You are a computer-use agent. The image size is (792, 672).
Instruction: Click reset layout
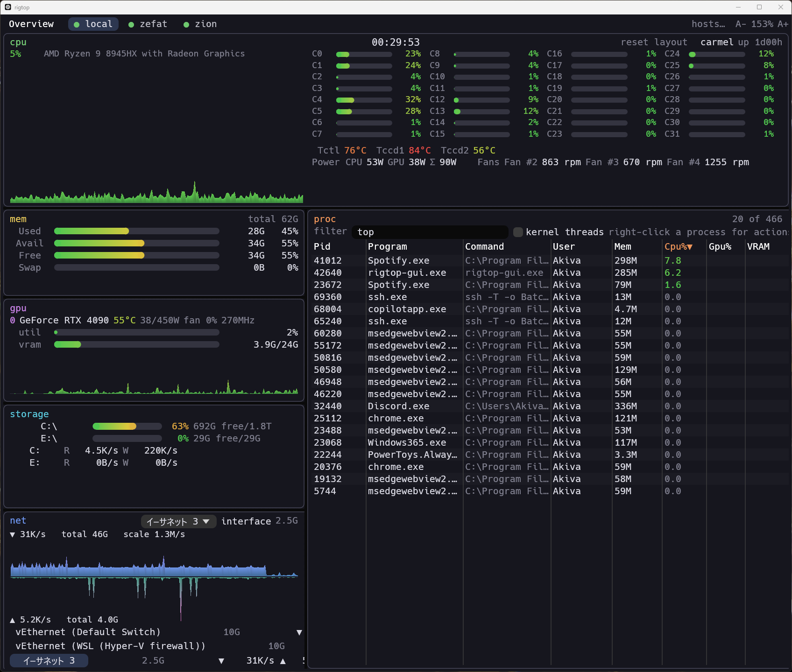(x=654, y=42)
